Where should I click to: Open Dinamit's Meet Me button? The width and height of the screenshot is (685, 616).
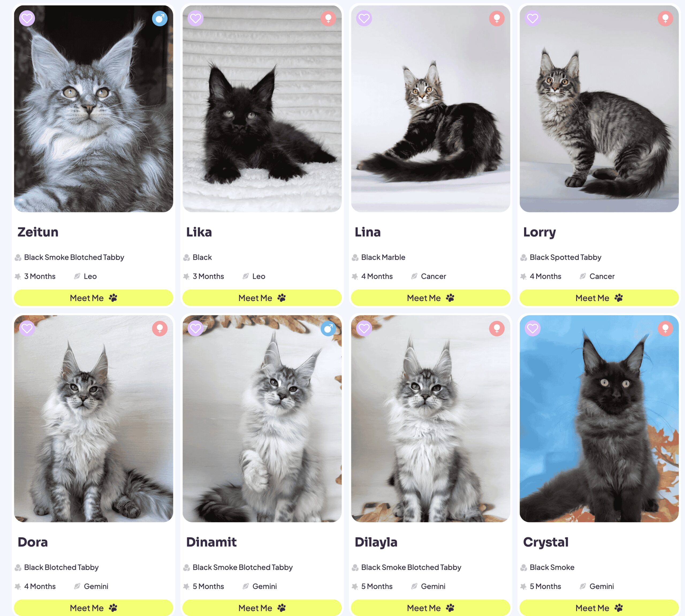coord(262,608)
